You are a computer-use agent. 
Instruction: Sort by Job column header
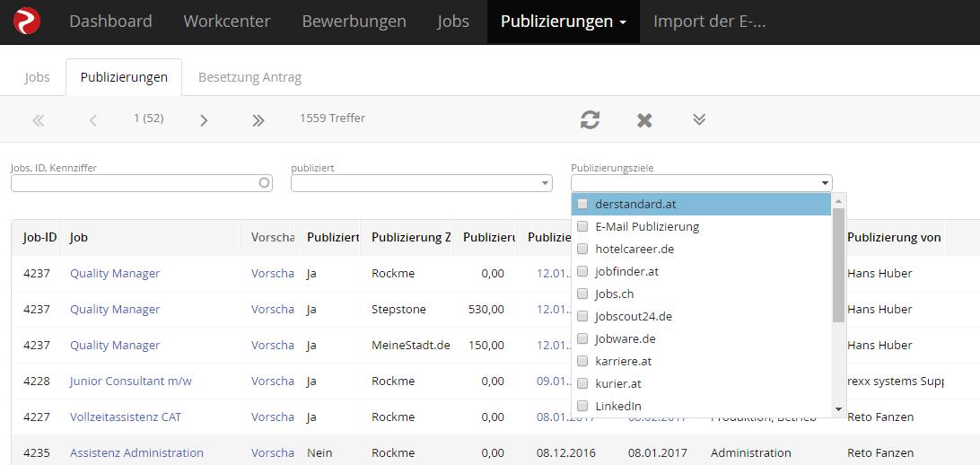tap(78, 238)
